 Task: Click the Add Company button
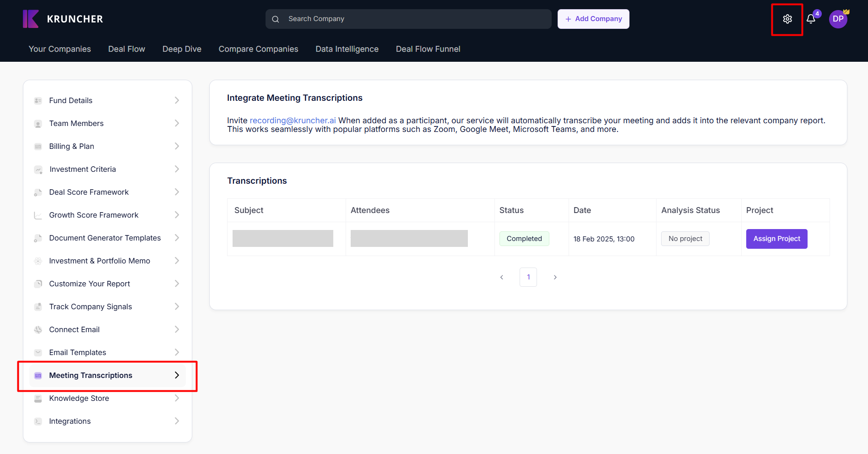pos(593,19)
